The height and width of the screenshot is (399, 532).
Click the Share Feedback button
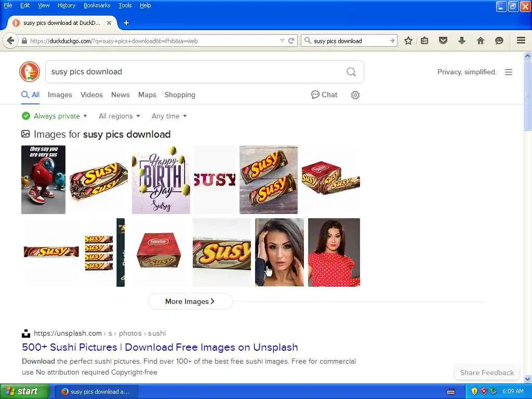486,373
